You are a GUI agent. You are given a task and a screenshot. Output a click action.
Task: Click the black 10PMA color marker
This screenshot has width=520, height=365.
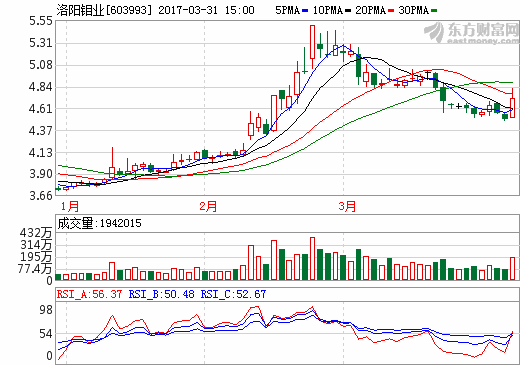point(348,11)
